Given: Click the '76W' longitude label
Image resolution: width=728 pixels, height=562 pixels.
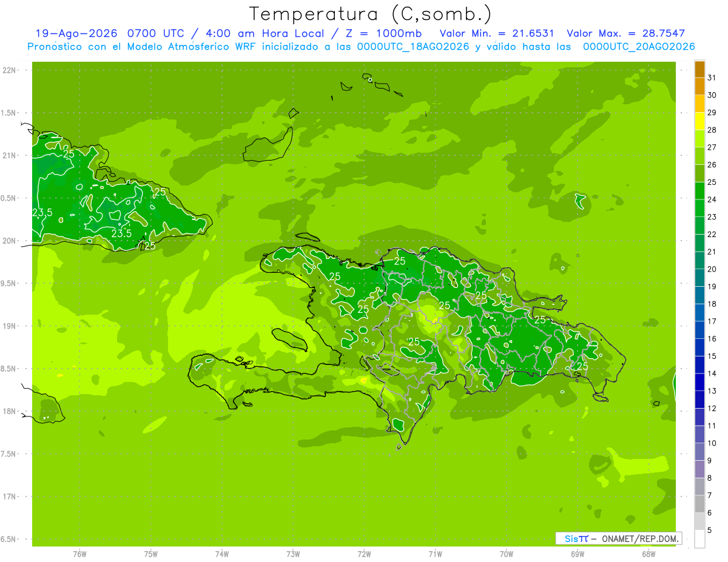Looking at the screenshot, I should point(79,554).
